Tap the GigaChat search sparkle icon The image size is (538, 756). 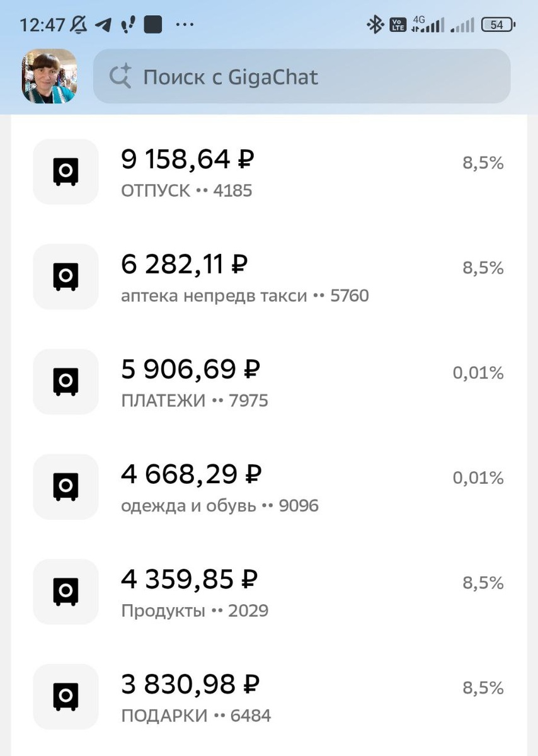click(x=120, y=77)
